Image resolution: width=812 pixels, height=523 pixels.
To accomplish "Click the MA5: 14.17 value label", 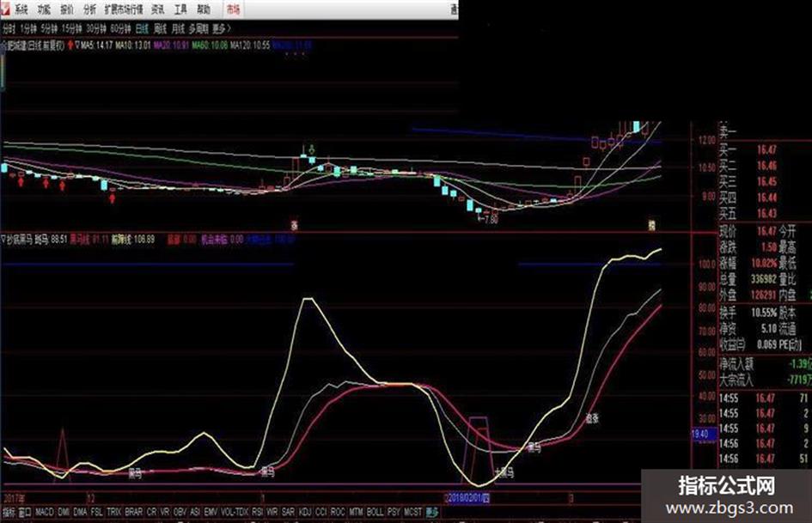I will pyautogui.click(x=97, y=46).
